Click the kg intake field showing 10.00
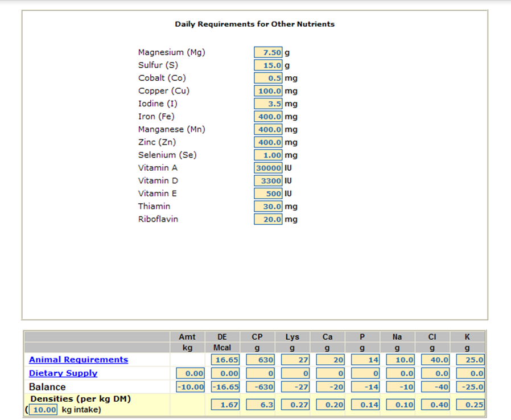This screenshot has height=420, width=511. [x=43, y=410]
